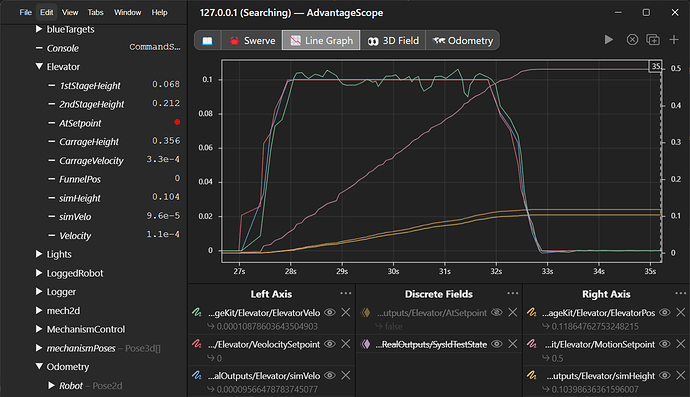Remove the ElevatorVelo field with its X
This screenshot has height=397, width=690.
click(346, 312)
